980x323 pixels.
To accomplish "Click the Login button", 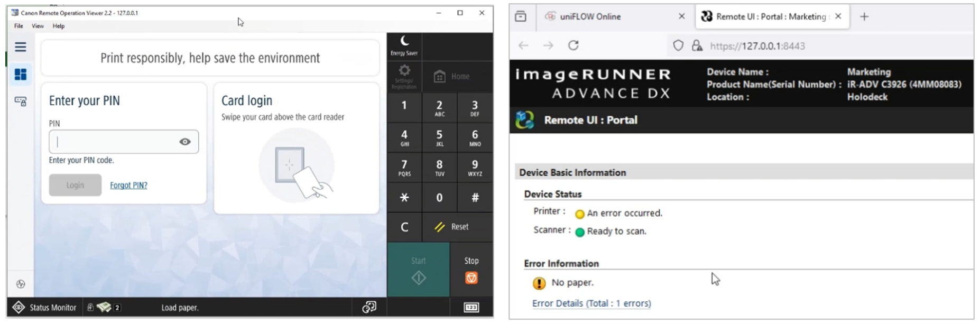I will pos(75,186).
